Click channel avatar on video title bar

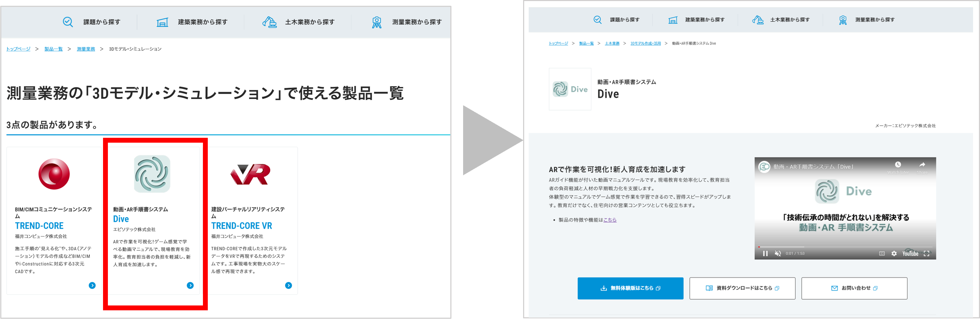(764, 167)
